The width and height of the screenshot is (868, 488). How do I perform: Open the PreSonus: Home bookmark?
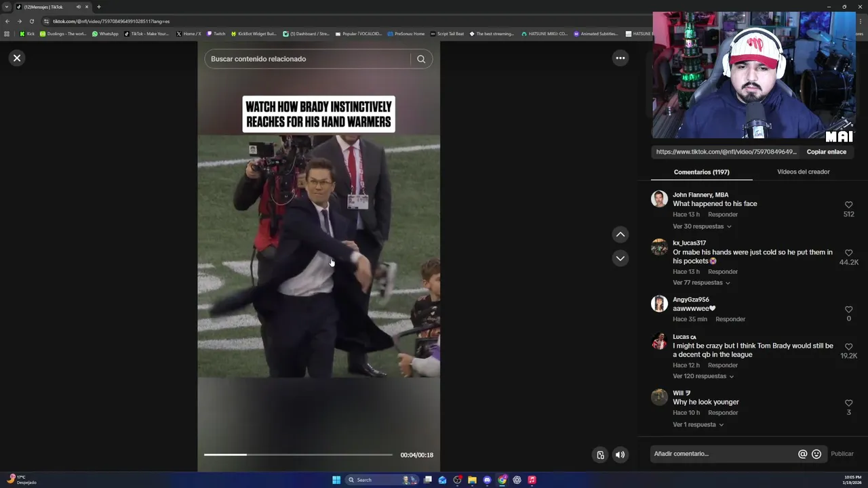click(x=406, y=34)
